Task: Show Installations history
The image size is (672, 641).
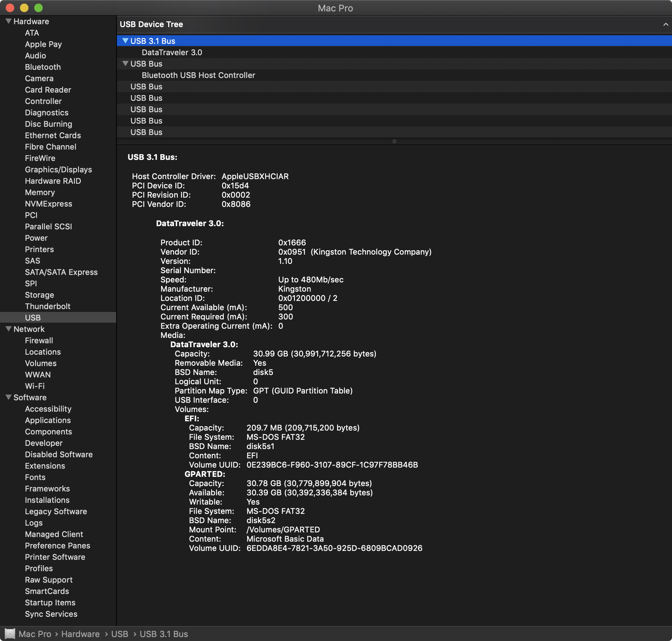Action: click(x=47, y=500)
